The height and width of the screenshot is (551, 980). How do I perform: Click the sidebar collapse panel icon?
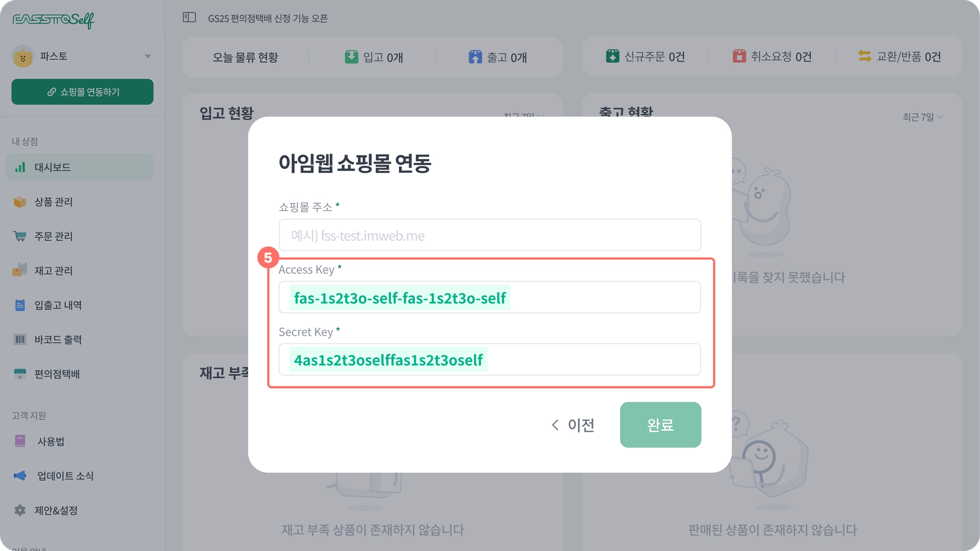coord(189,18)
